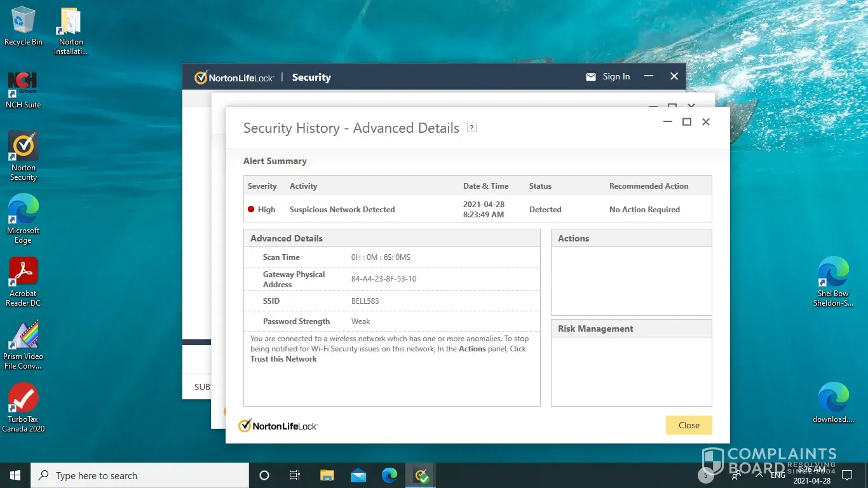The image size is (868, 488).
Task: Open the Shel Bow Sheldon desktop shortcut
Action: 833,273
